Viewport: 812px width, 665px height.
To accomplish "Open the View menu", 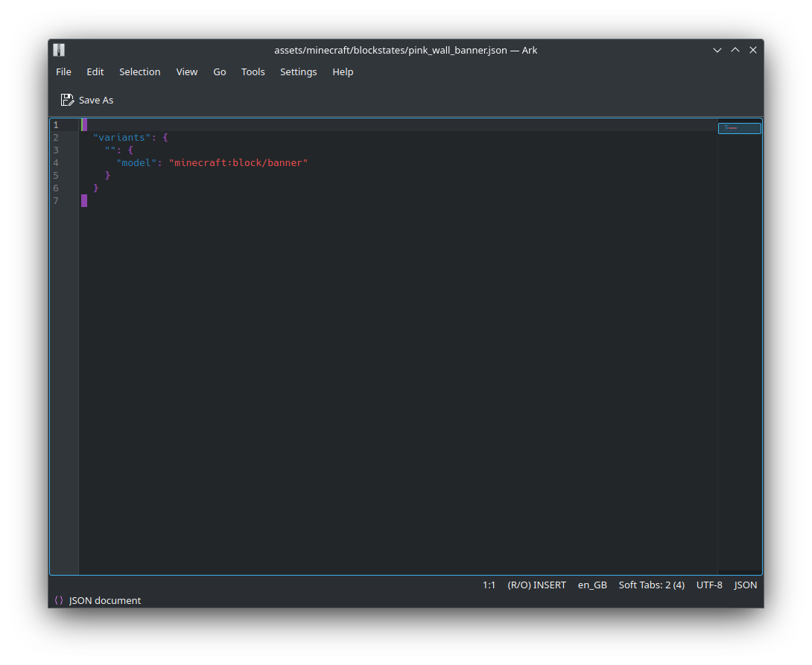I will pos(187,72).
